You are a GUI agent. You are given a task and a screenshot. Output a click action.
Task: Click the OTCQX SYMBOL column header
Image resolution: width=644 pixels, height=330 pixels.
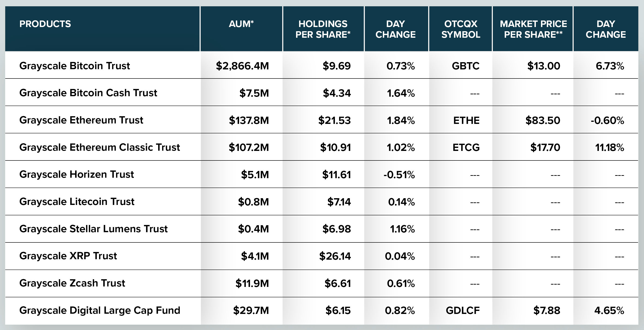461,29
